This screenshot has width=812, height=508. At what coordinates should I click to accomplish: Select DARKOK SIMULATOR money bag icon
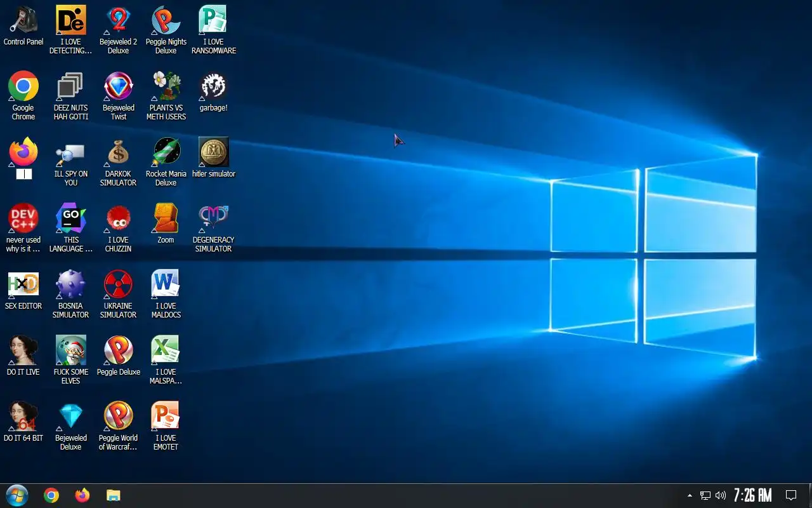[119, 152]
